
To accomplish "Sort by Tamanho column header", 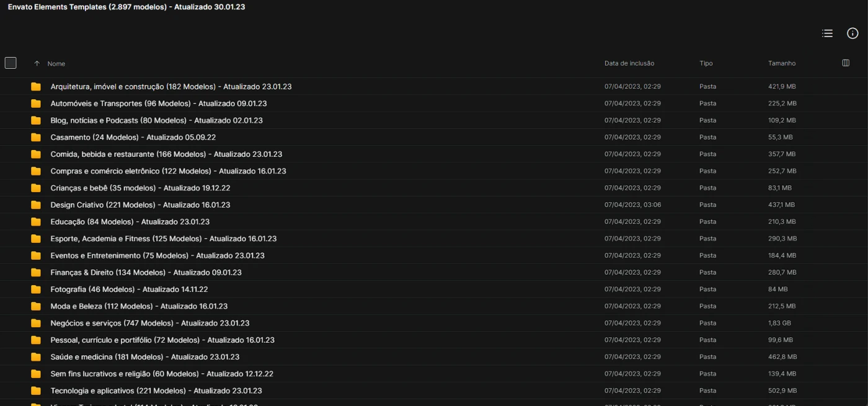I will pyautogui.click(x=782, y=63).
